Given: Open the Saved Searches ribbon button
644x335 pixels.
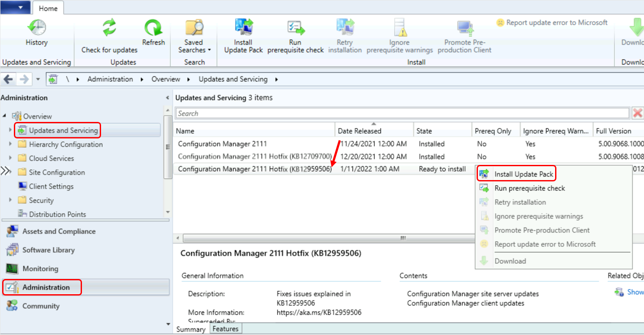Looking at the screenshot, I should (194, 37).
